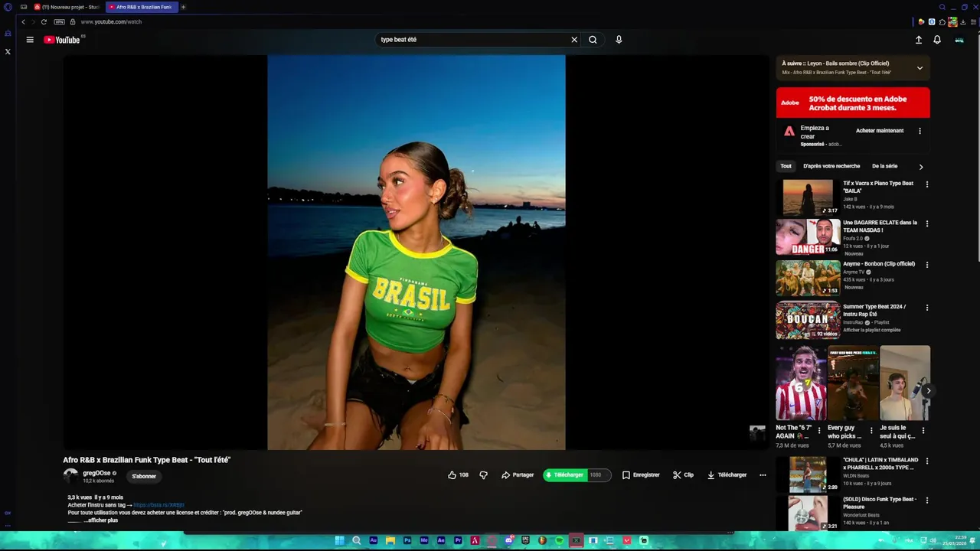Open File Explorer from the taskbar
Image resolution: width=980 pixels, height=551 pixels.
tap(390, 540)
